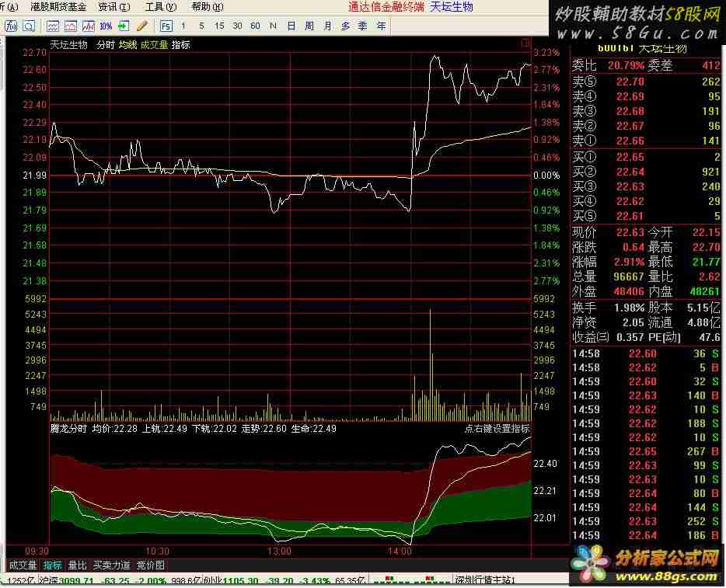
Task: Click the 深圳行情主站1 status entry
Action: [x=485, y=580]
